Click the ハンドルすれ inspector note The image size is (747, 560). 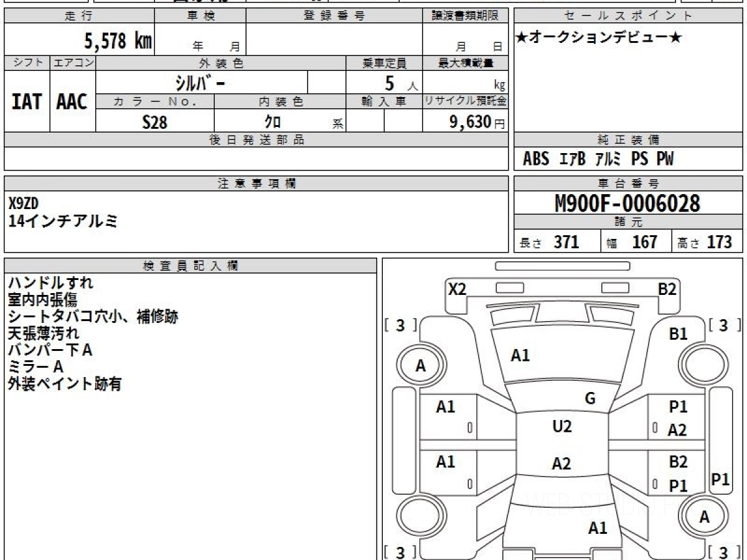[50, 282]
